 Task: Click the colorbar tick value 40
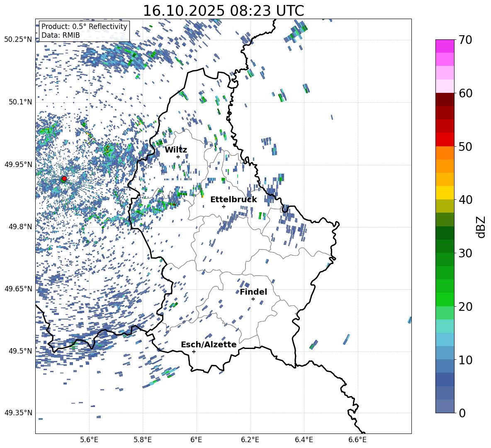coord(466,200)
